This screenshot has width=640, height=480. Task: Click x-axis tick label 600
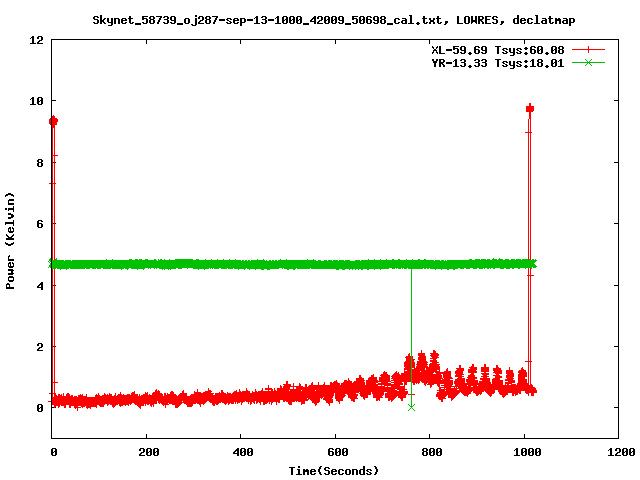click(x=338, y=452)
